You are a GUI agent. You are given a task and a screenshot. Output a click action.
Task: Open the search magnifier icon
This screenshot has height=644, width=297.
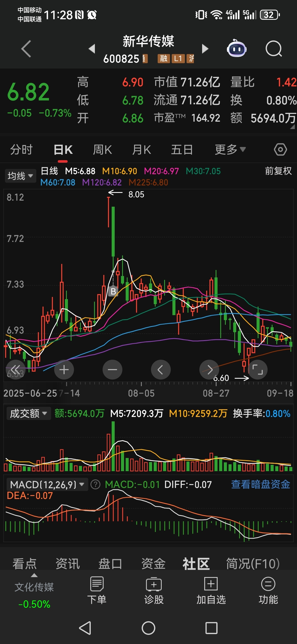[274, 49]
